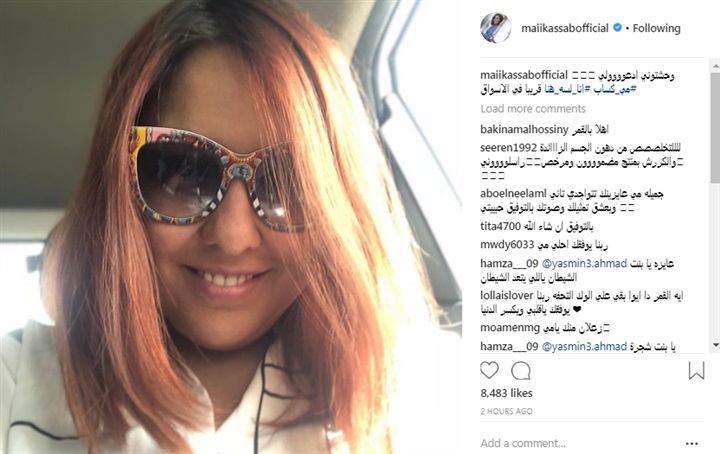The height and width of the screenshot is (454, 720).
Task: Click the blue verified badge
Action: pyautogui.click(x=618, y=28)
